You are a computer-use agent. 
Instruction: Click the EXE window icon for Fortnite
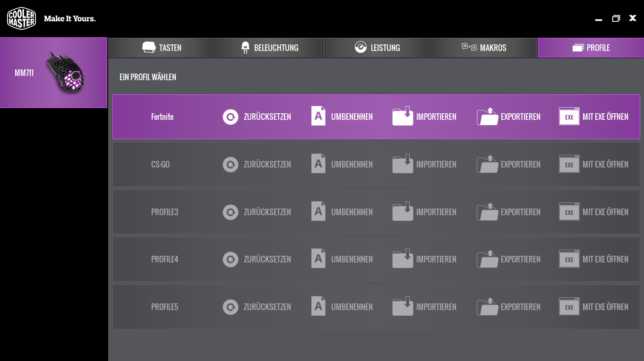click(x=569, y=116)
